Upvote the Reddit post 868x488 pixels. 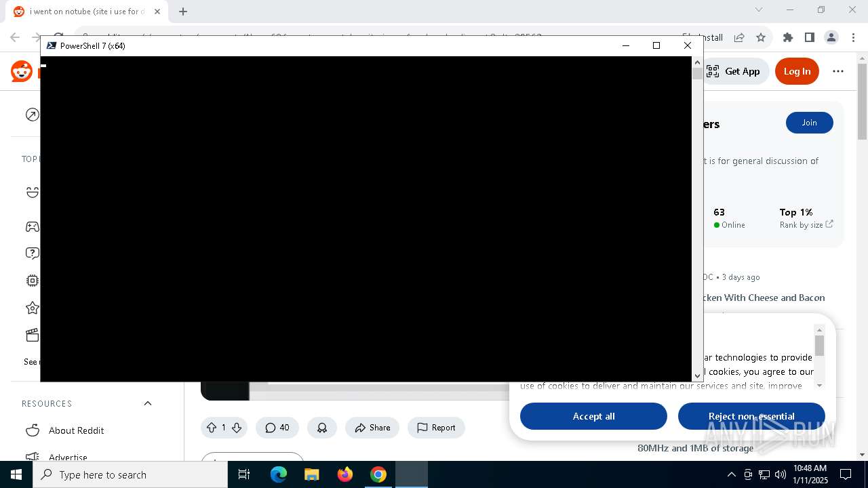pos(211,428)
